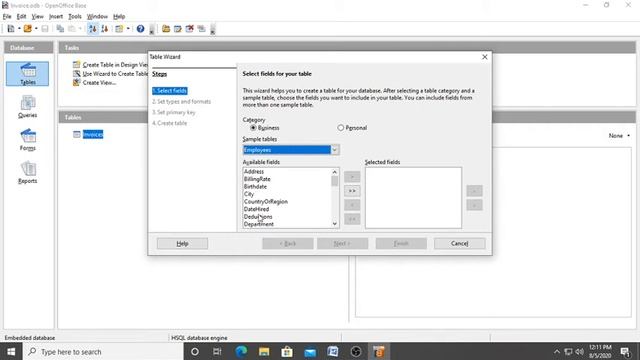Click Use Wizard to Create Table
Screen dimensions: 640x360
point(110,73)
